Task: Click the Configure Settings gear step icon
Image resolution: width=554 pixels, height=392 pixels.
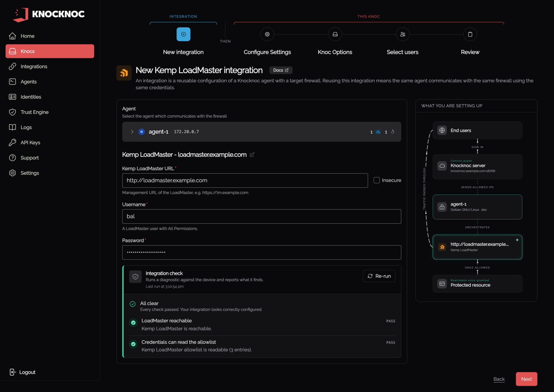Action: [267, 34]
